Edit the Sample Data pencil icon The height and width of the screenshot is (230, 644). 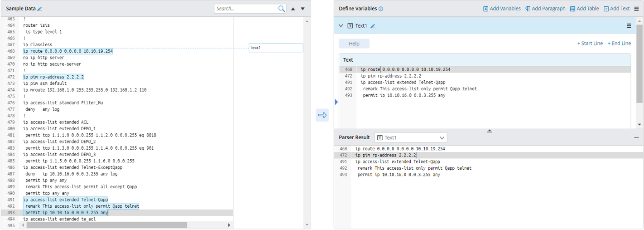click(x=40, y=9)
